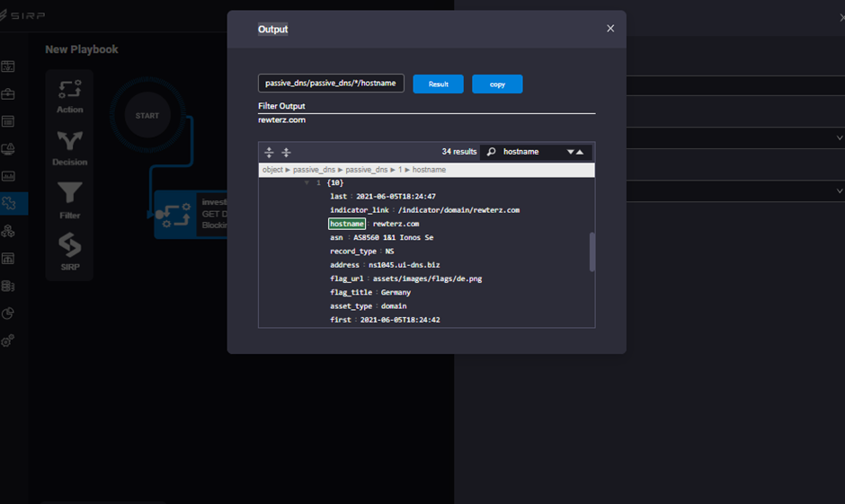Click the copy button
Screen dimensions: 845x504
tap(497, 84)
